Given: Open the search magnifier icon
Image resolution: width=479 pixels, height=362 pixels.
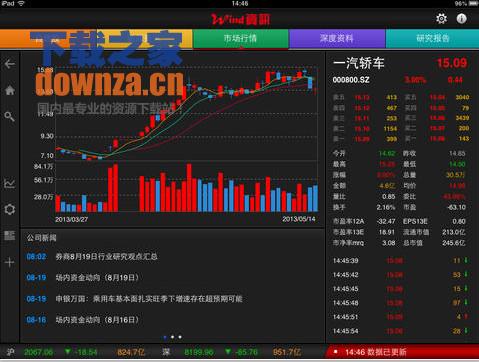Looking at the screenshot, I should coord(10,116).
